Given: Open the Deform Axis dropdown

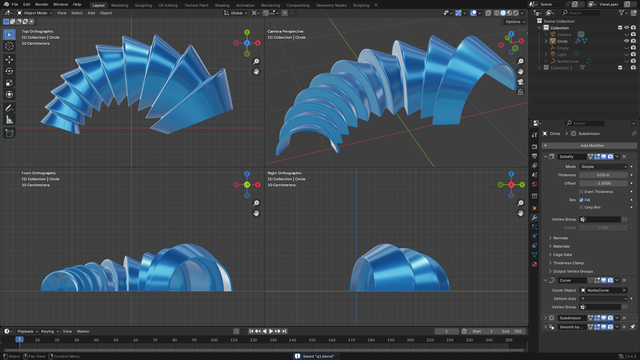Looking at the screenshot, I should 603,299.
